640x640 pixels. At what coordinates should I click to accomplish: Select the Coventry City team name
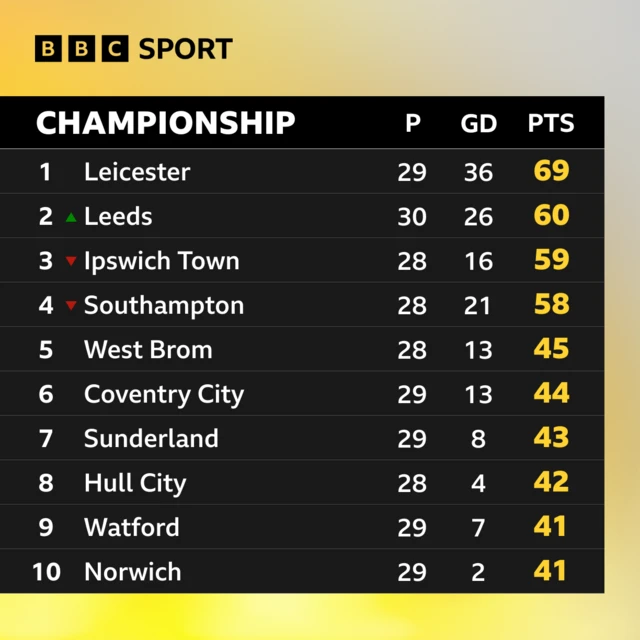click(164, 395)
